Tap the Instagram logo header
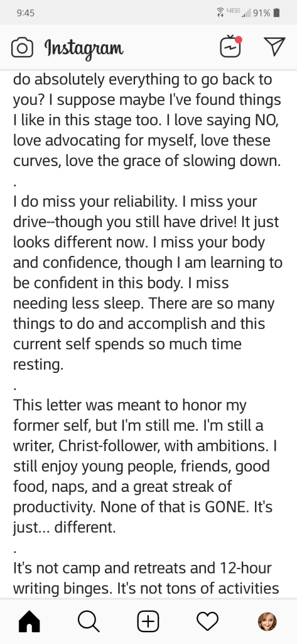This screenshot has width=297, height=644. [x=84, y=49]
